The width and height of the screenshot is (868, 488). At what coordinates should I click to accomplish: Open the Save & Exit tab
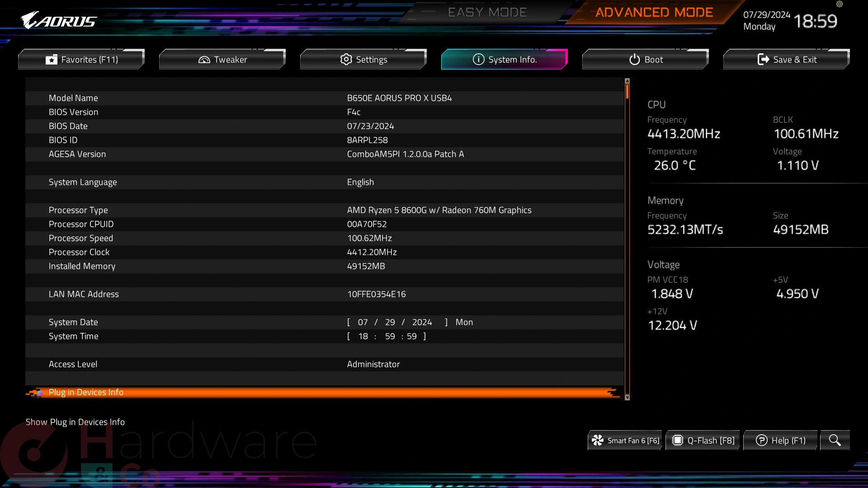click(x=787, y=60)
